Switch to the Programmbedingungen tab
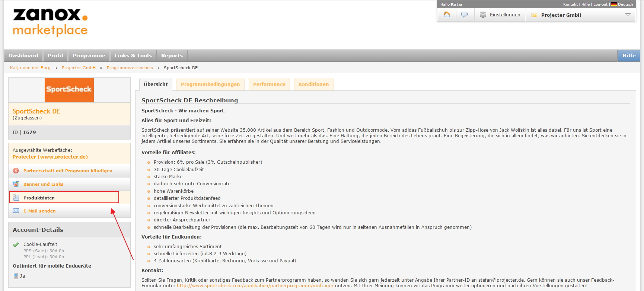644x291 pixels. click(x=210, y=84)
